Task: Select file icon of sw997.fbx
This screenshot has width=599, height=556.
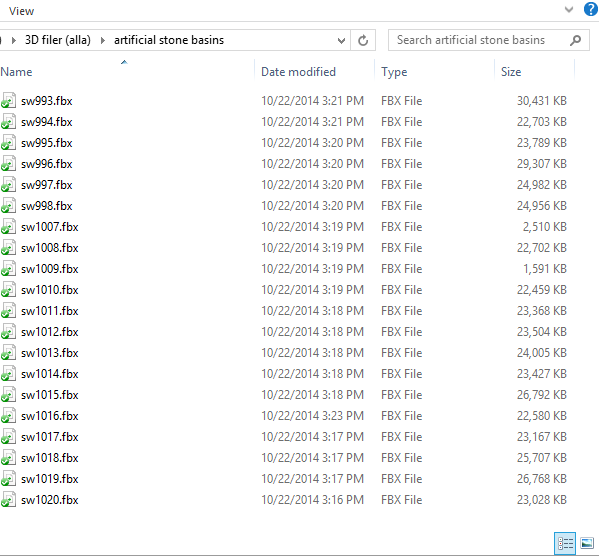Action: coord(8,185)
